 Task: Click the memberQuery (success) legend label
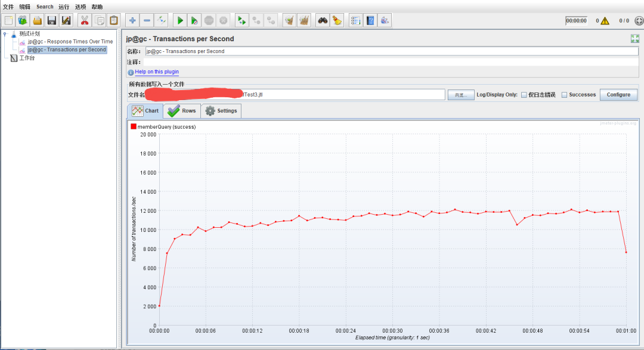(167, 127)
